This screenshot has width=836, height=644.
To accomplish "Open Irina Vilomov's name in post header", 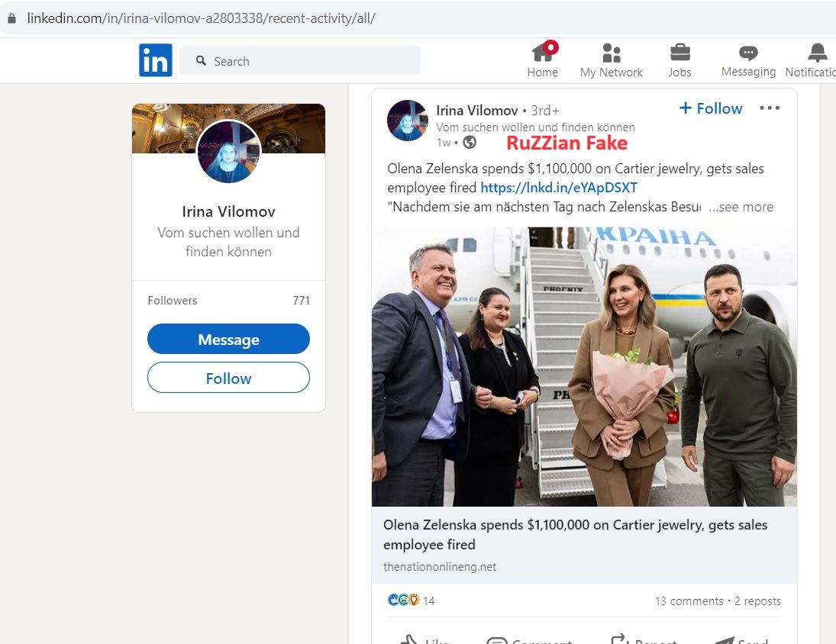I will click(x=476, y=111).
